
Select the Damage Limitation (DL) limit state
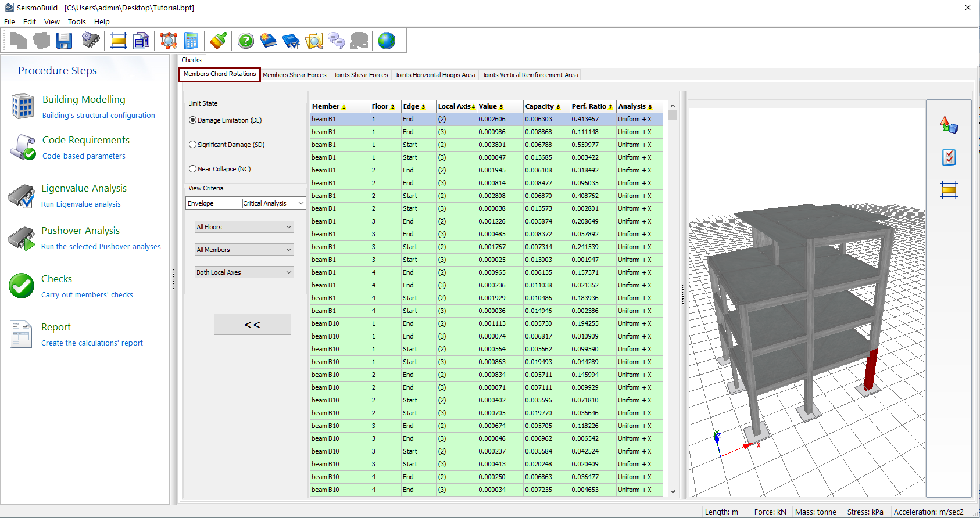pos(193,120)
